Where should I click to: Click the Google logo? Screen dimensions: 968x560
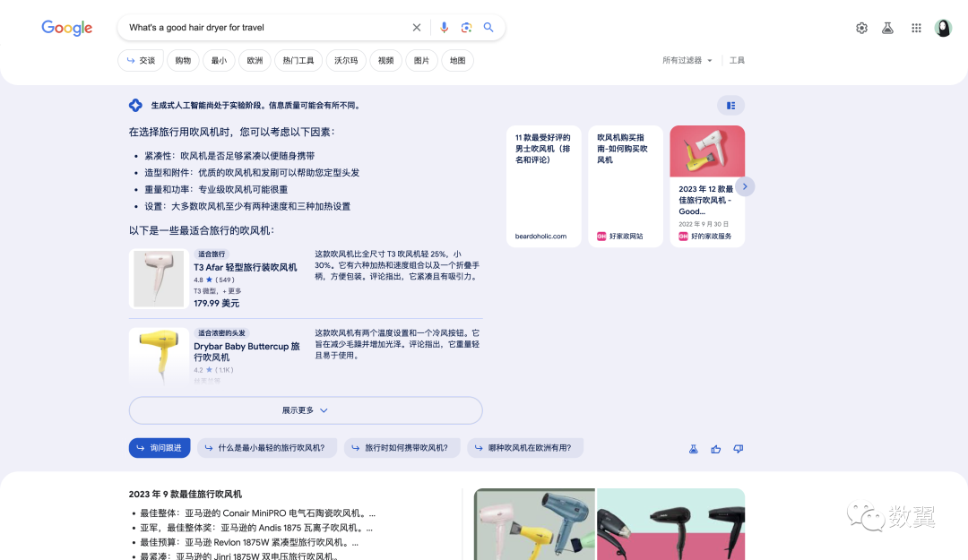66,28
